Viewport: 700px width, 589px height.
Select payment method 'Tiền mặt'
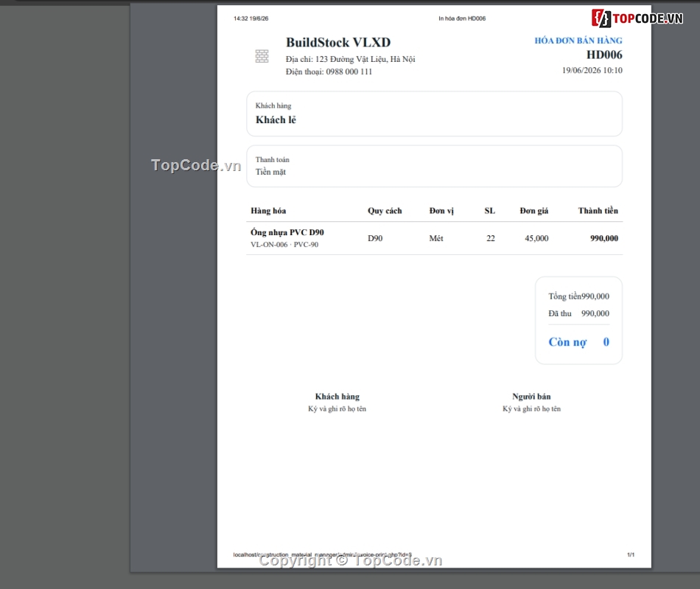pos(270,172)
